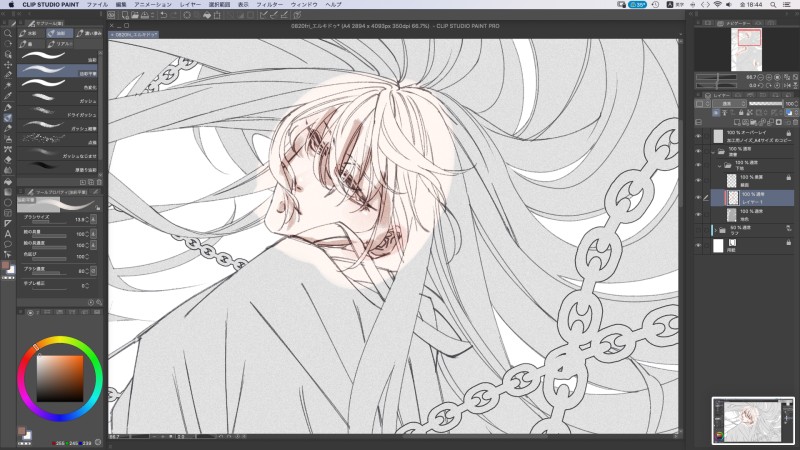Toggle visibility of the 下地 folder
Viewport: 800px width, 450px height.
coord(698,165)
